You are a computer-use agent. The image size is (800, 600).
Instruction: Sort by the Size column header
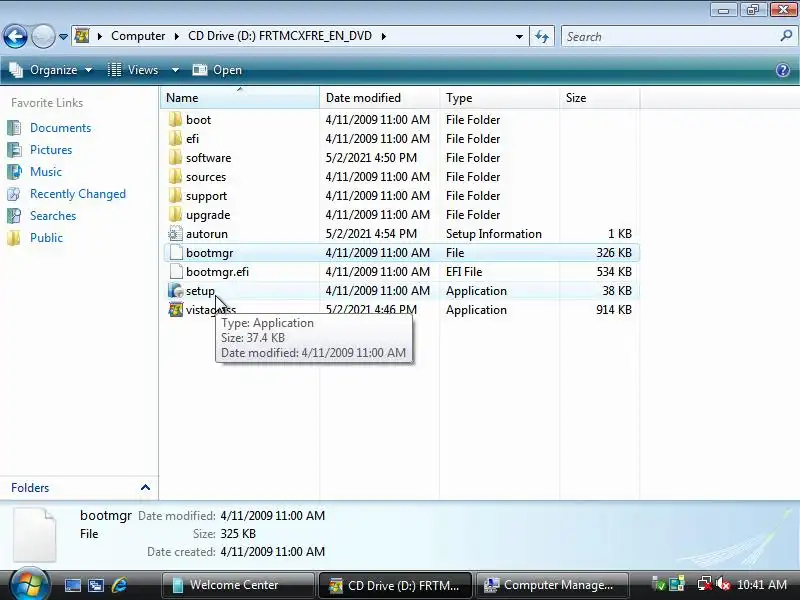point(599,97)
